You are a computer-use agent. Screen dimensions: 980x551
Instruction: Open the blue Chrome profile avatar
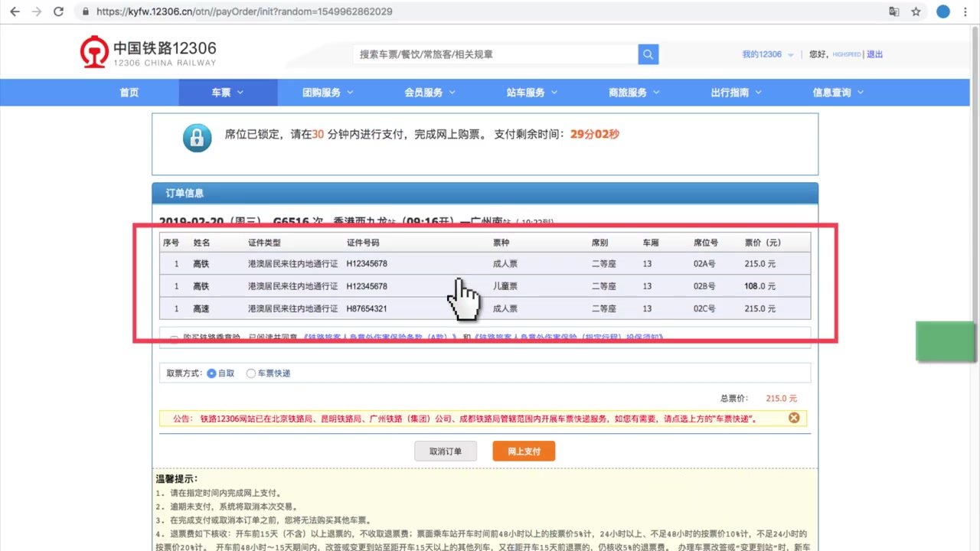pyautogui.click(x=943, y=11)
